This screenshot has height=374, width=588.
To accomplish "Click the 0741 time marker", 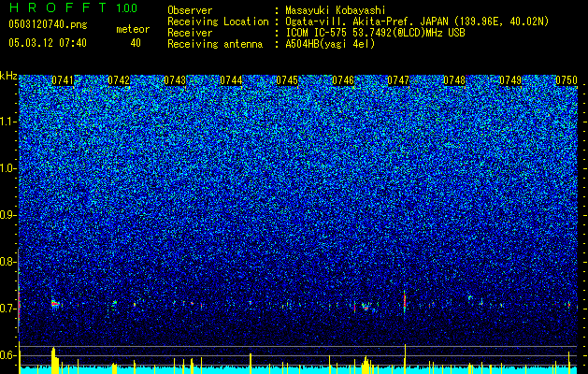I will pos(63,80).
